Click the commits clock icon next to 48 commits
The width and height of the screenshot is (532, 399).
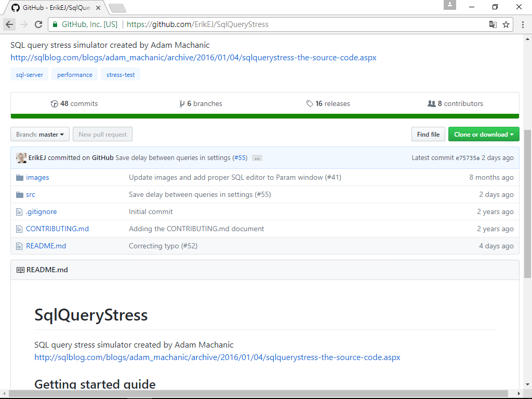55,103
